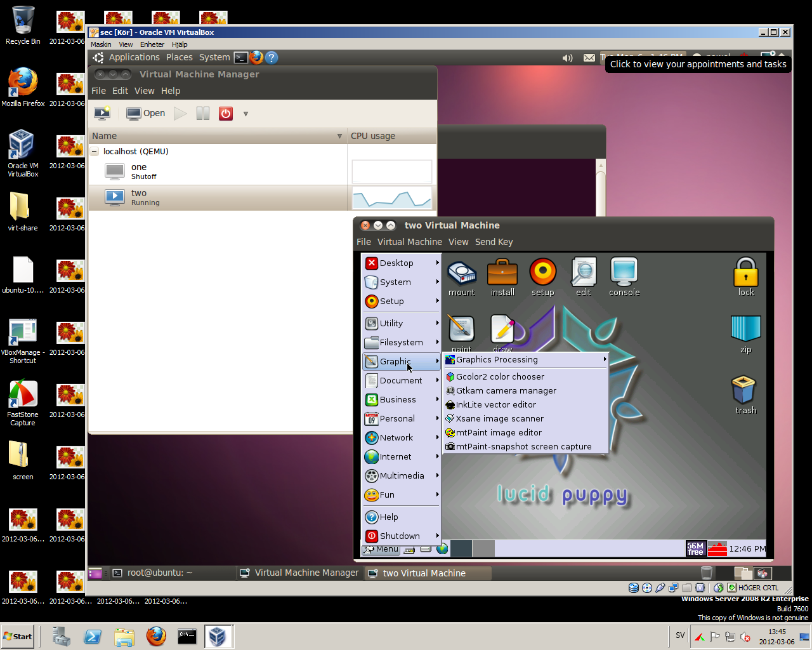The width and height of the screenshot is (812, 650).
Task: Open the edit text editor icon
Action: coord(584,277)
